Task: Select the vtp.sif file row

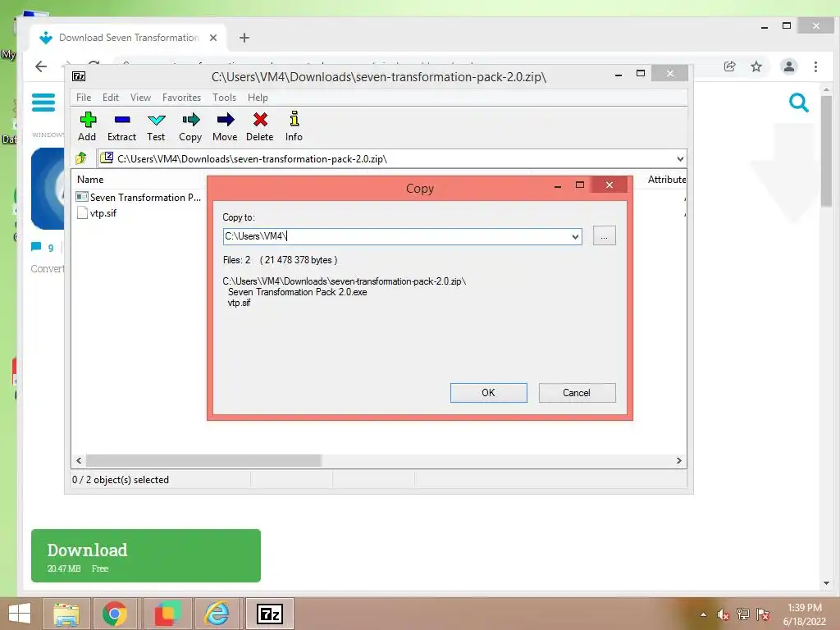Action: pos(97,212)
